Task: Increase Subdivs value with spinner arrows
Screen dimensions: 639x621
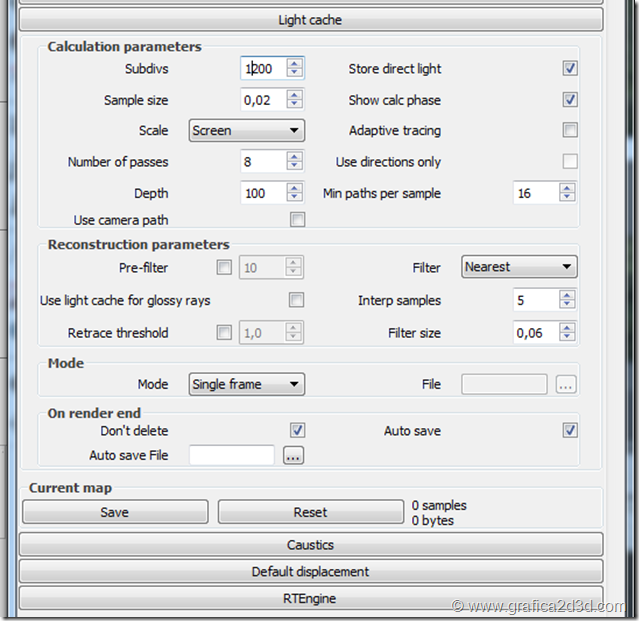Action: [294, 64]
